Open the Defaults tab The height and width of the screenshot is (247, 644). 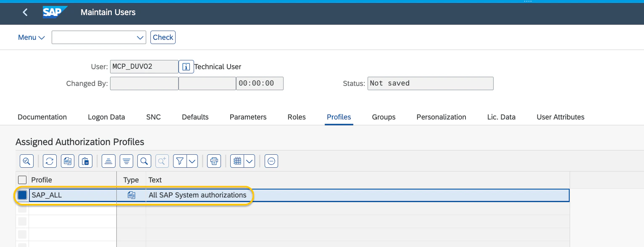[195, 117]
